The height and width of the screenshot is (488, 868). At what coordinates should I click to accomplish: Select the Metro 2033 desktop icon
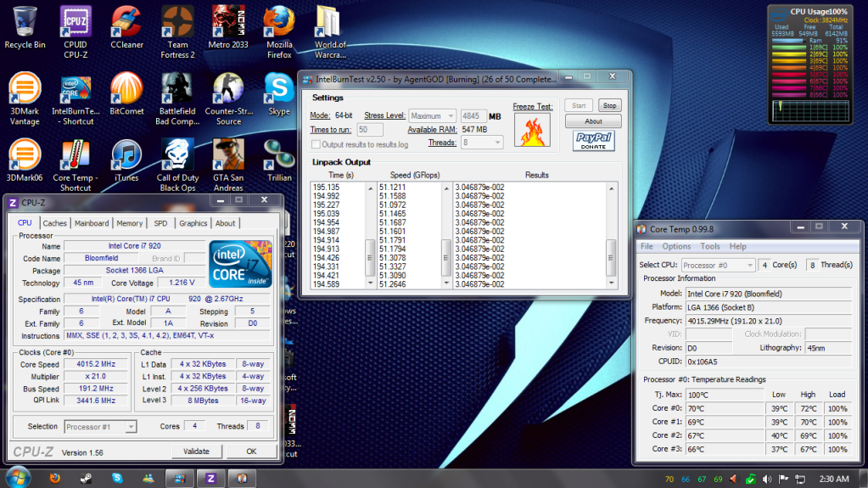click(x=228, y=28)
